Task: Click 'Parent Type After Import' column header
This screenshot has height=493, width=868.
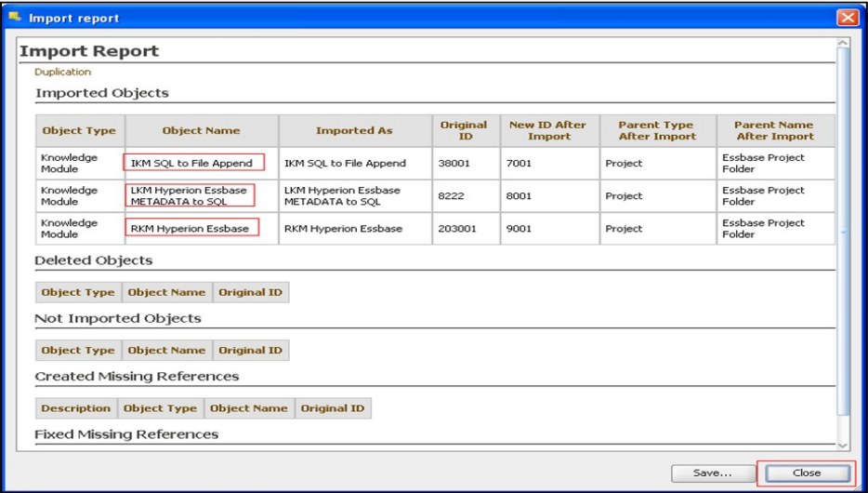Action: pyautogui.click(x=656, y=131)
